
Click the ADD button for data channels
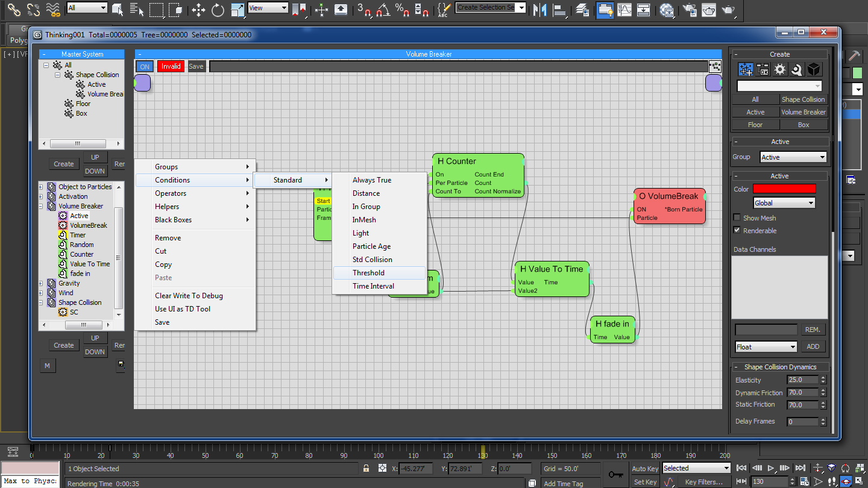click(813, 346)
